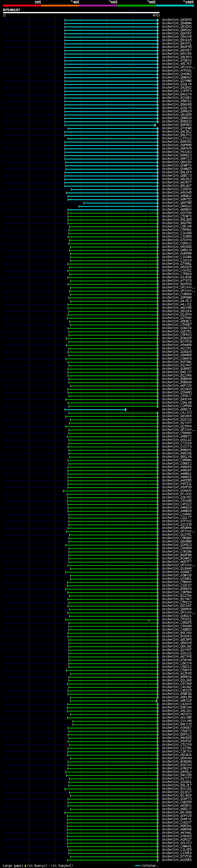Select hit label UniRef100_B8N9V1
This screenshot has height=868, width=197.
[177, 450]
